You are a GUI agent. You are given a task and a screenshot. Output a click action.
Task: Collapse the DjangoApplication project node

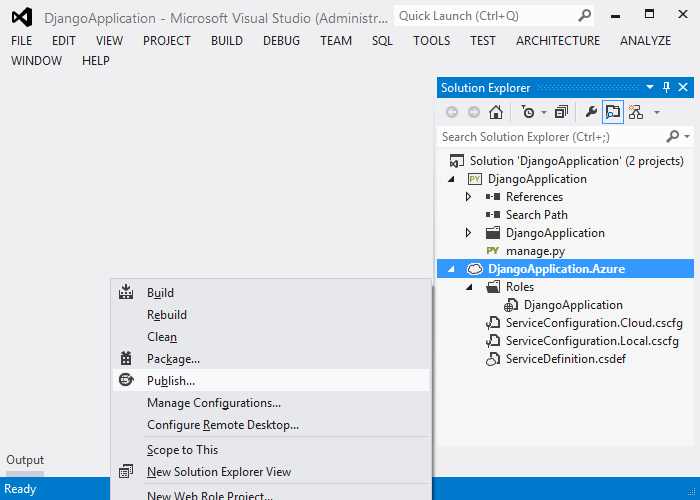451,179
